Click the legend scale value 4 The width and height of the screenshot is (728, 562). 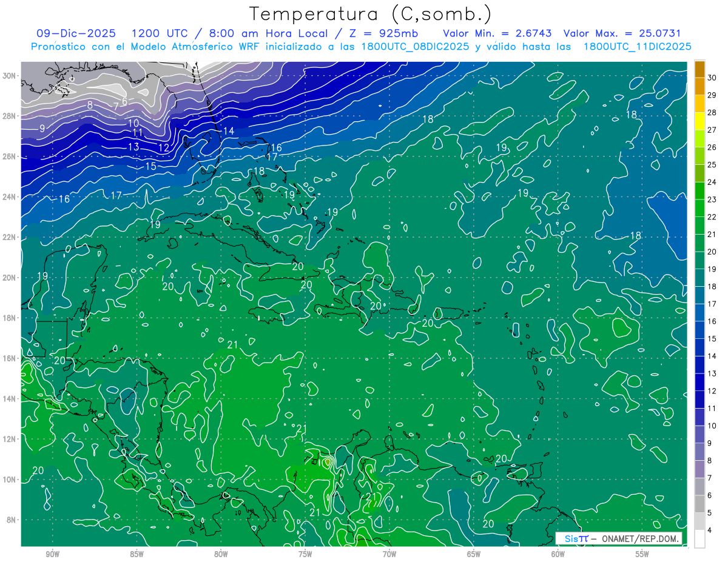[x=710, y=530]
